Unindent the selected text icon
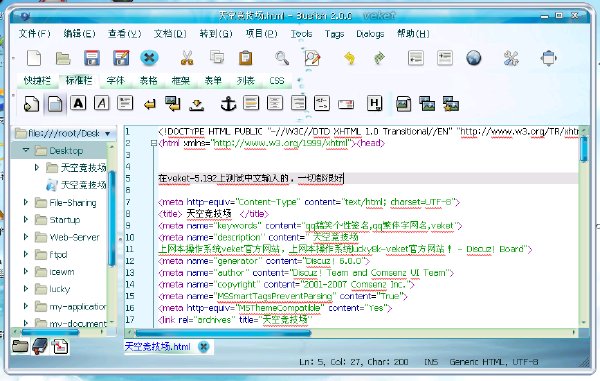The height and width of the screenshot is (381, 600). point(416,58)
